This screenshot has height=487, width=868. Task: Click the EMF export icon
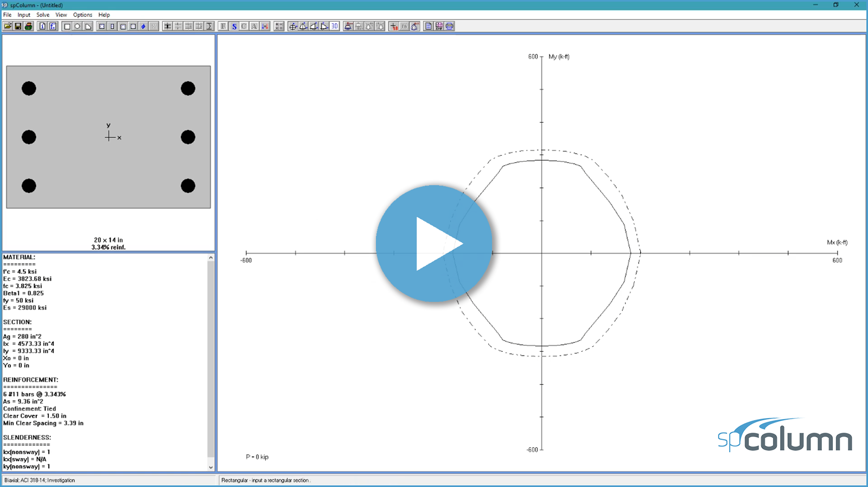[439, 26]
